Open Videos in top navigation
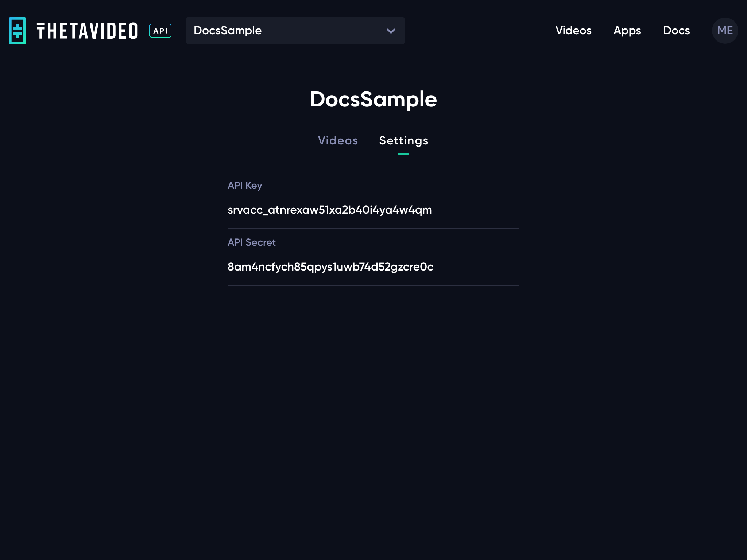 (x=573, y=31)
